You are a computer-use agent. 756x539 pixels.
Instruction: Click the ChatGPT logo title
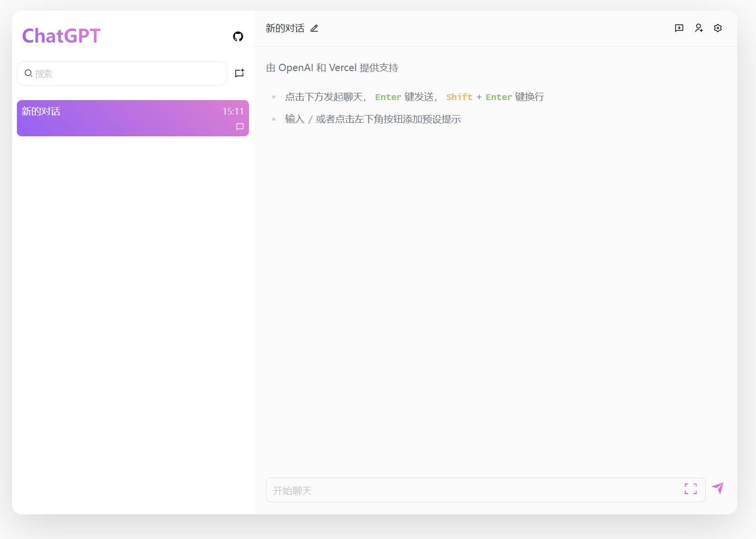click(61, 36)
